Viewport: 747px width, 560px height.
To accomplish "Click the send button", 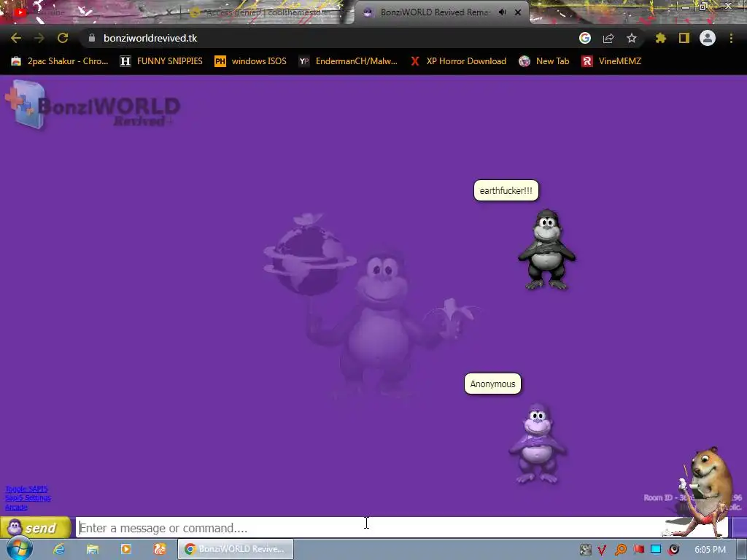I will [36, 528].
